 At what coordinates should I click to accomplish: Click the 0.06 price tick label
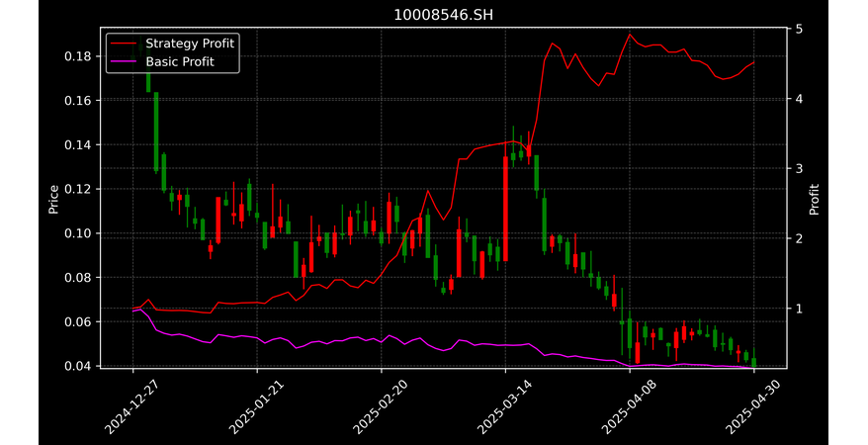(80, 322)
